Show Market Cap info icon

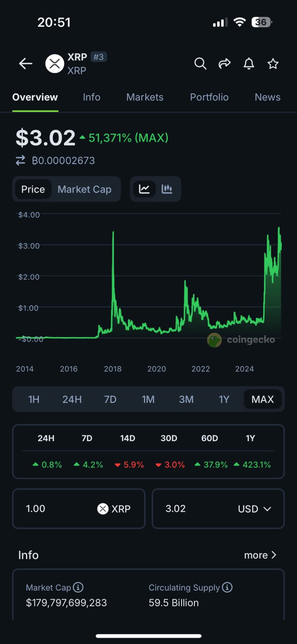click(78, 587)
